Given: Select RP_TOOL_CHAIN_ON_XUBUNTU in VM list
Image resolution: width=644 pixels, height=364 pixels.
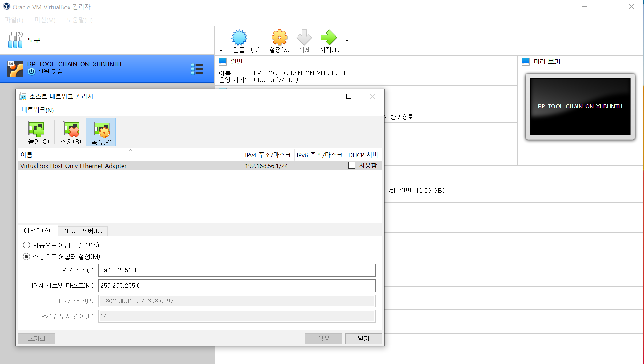Looking at the screenshot, I should tap(107, 69).
